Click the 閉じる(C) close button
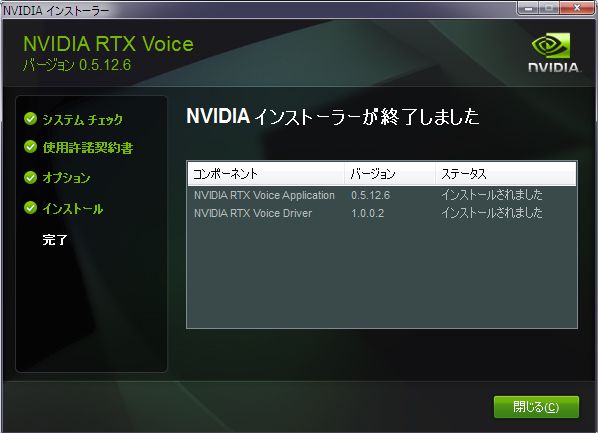This screenshot has width=598, height=433. (536, 407)
